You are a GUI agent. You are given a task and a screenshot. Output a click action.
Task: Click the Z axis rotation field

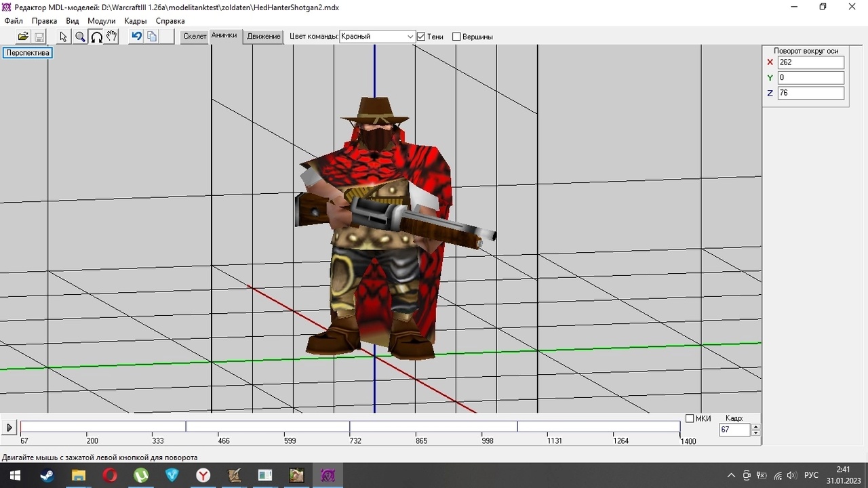[811, 93]
